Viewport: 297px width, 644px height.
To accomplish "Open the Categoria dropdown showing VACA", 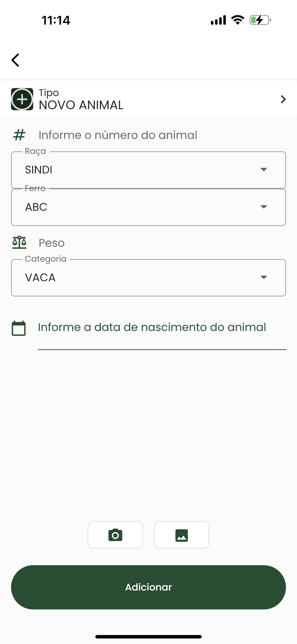I will click(148, 278).
